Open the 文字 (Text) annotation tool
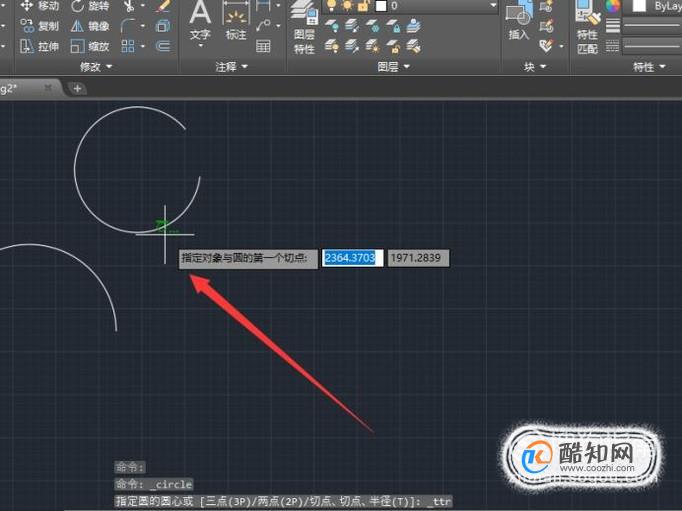 200,22
